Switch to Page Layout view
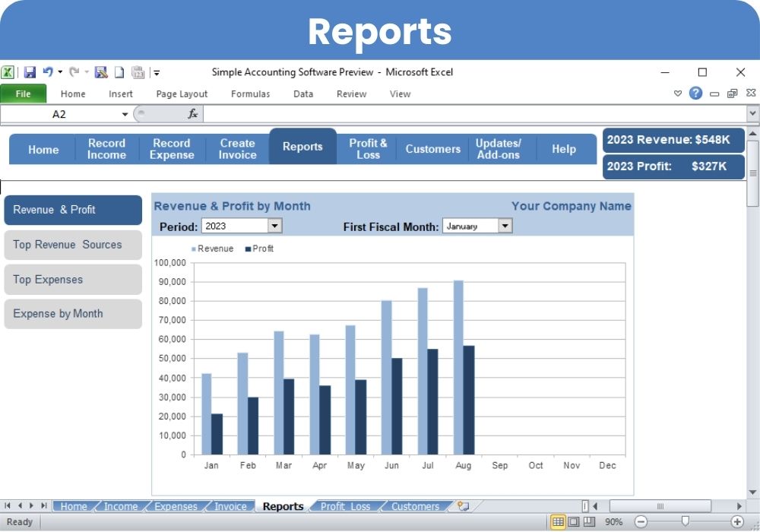The width and height of the screenshot is (760, 532). pyautogui.click(x=574, y=522)
